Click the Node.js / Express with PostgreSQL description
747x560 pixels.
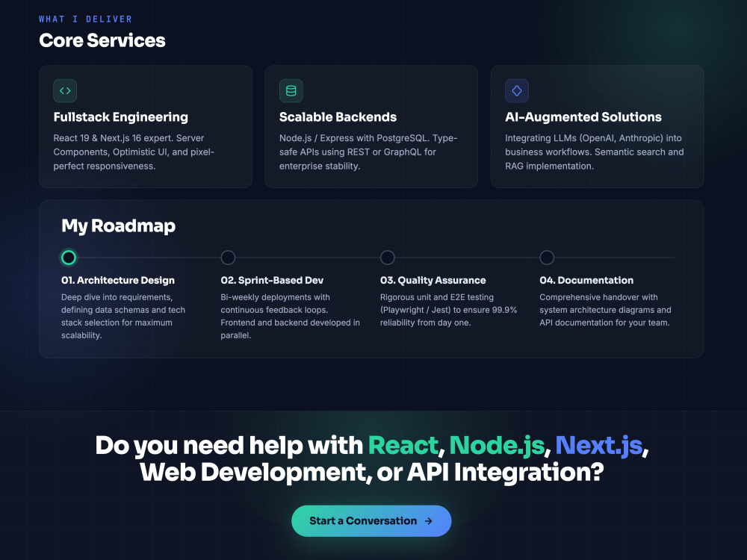368,152
